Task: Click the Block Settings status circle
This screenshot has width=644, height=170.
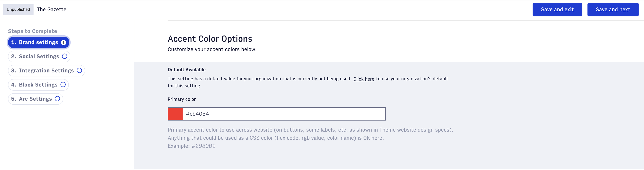Action: pos(63,84)
